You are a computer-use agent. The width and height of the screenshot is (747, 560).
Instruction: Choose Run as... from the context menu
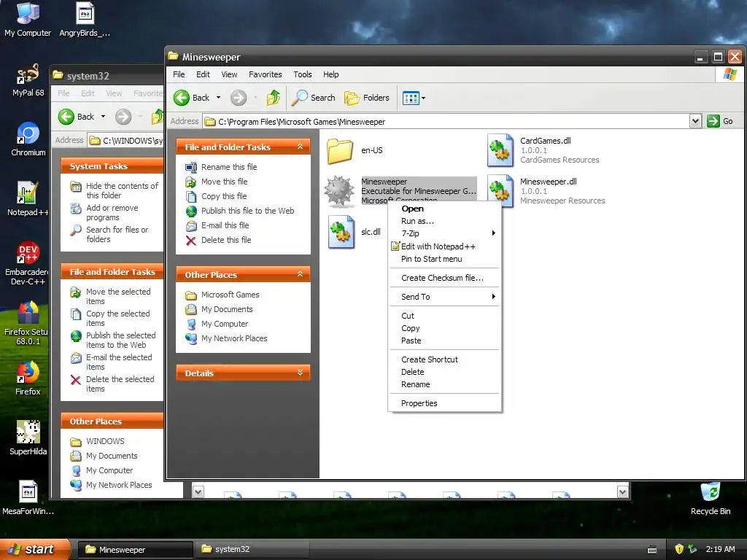coord(444,221)
